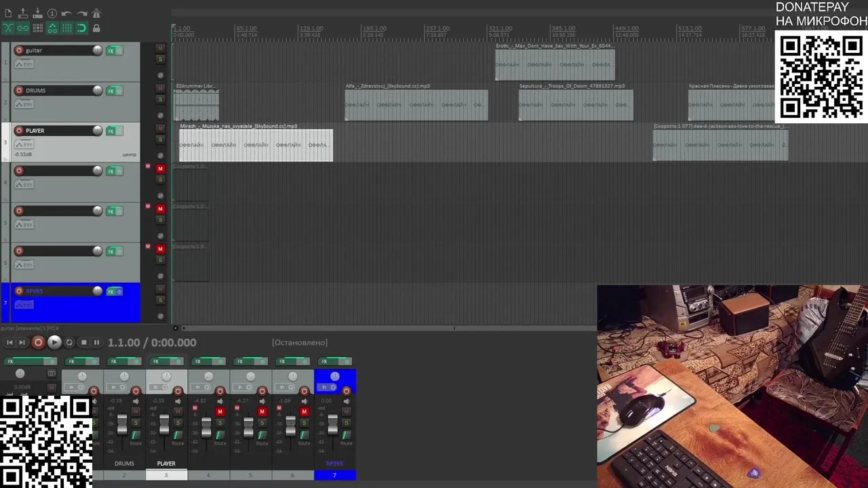Open trim automation mode on track 4
This screenshot has height=488, width=868.
point(24,184)
